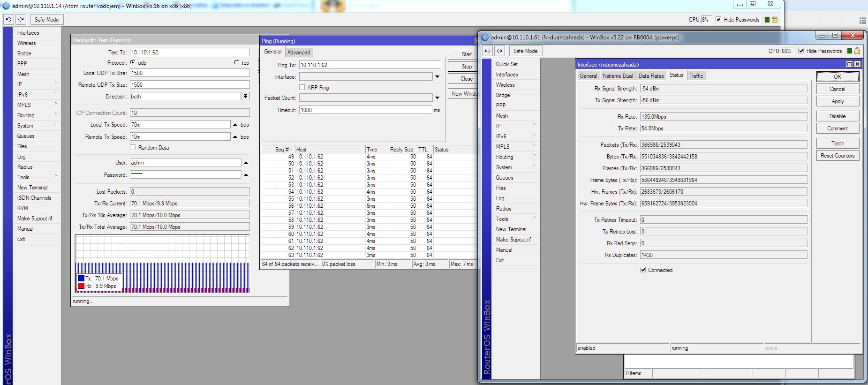Viewport: 868px width, 385px height.
Task: Open the Direction dropdown in Bandwidth Test
Action: tap(245, 97)
